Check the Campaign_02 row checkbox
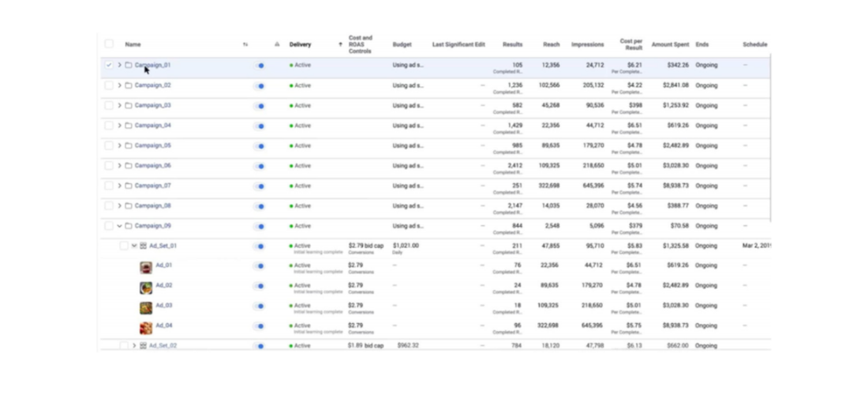The height and width of the screenshot is (395, 868). point(109,85)
